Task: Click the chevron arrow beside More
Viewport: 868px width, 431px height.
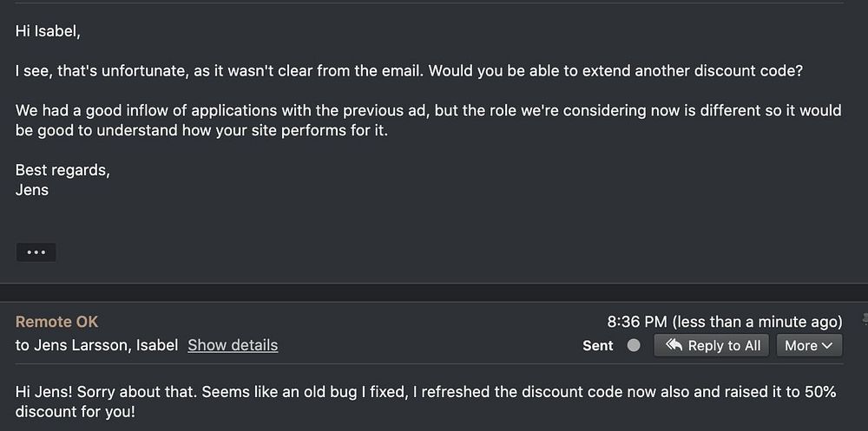Action: point(827,345)
